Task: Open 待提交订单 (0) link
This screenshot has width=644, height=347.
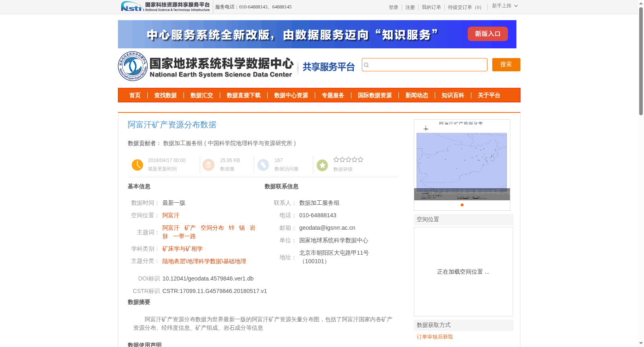Action: (466, 7)
